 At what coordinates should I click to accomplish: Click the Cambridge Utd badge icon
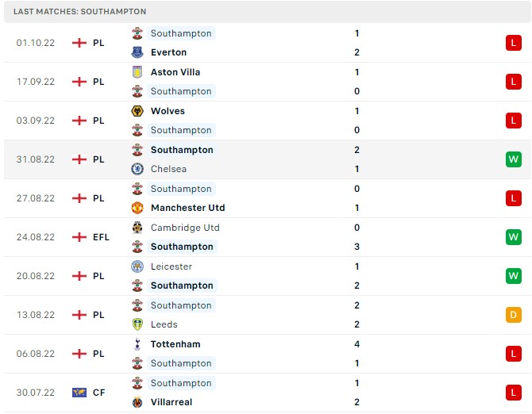(x=137, y=228)
